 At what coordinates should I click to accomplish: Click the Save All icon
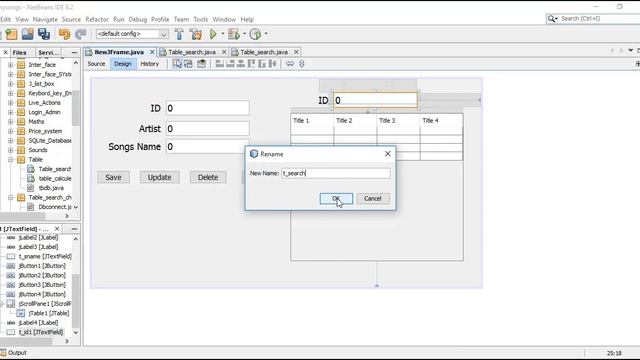[x=44, y=34]
